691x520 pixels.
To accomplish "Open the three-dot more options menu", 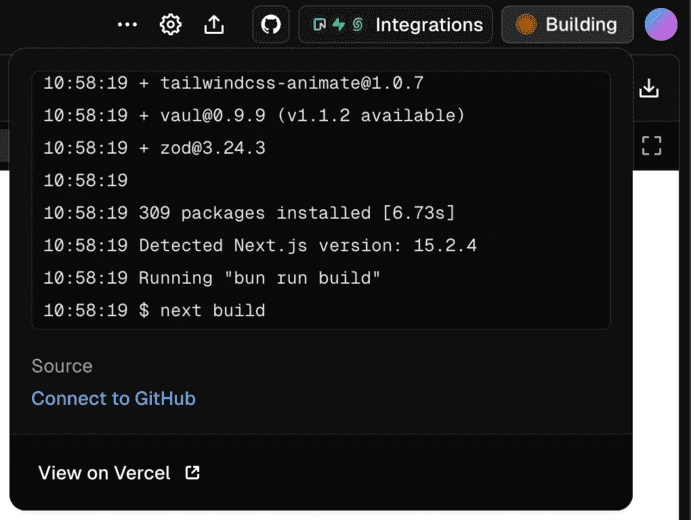I will coord(127,25).
